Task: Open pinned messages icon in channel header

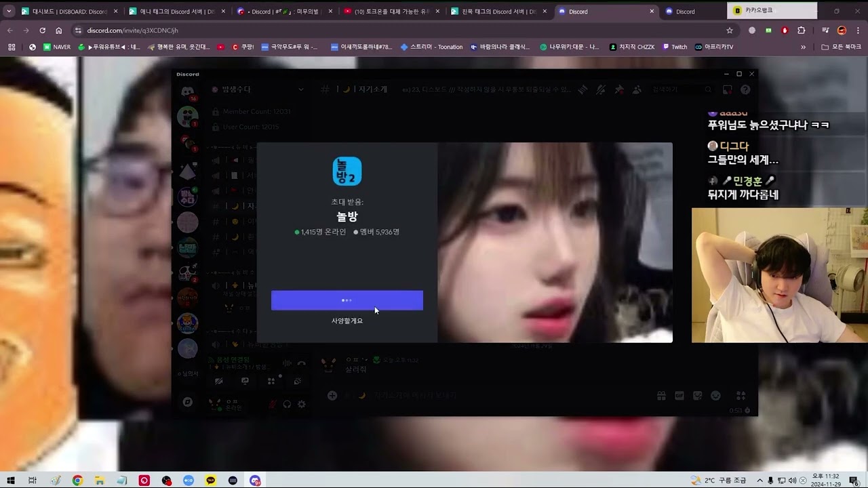Action: pos(618,89)
